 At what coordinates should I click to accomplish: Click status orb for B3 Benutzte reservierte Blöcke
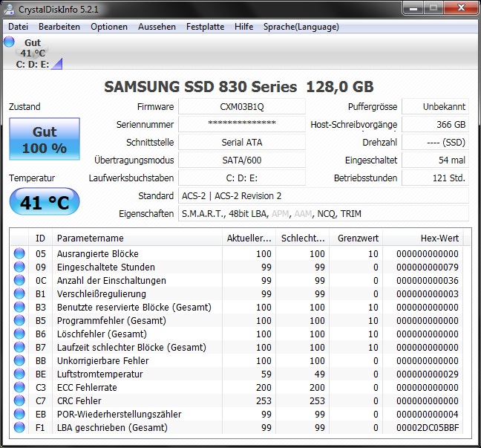[x=19, y=307]
